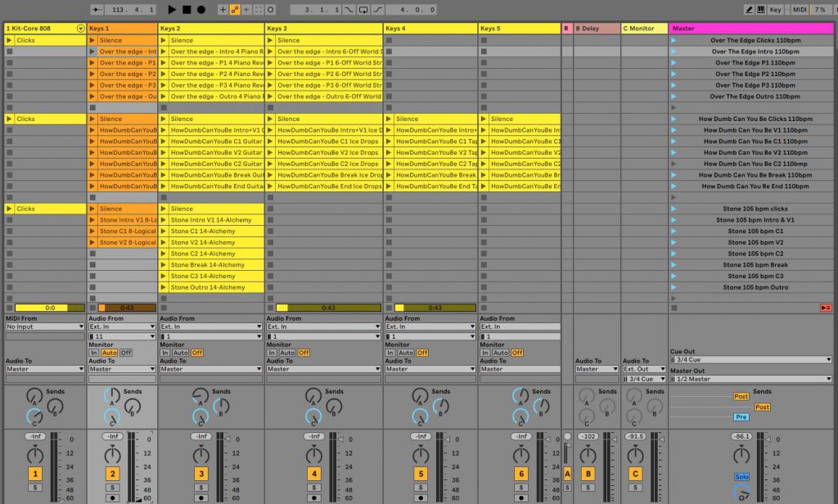The height and width of the screenshot is (504, 838).
Task: Click the Stop All Clips button in Master
Action: tap(826, 308)
